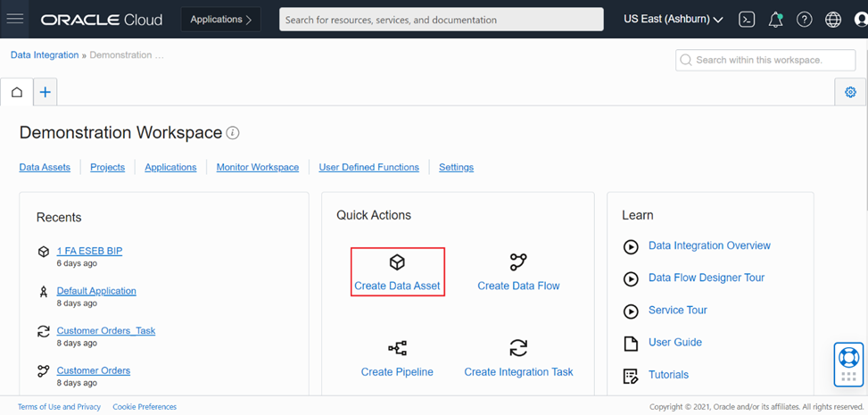Expand the US East (Ashburn) region dropdown

point(673,20)
